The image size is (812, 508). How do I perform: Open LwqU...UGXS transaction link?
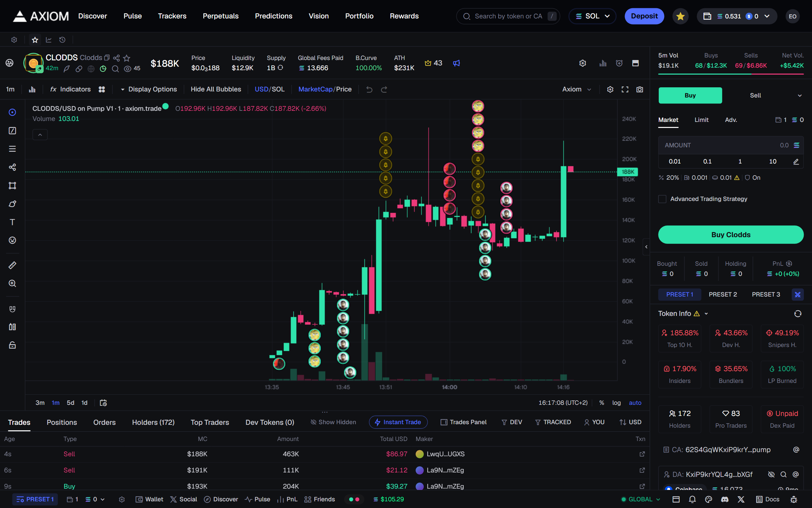[642, 454]
